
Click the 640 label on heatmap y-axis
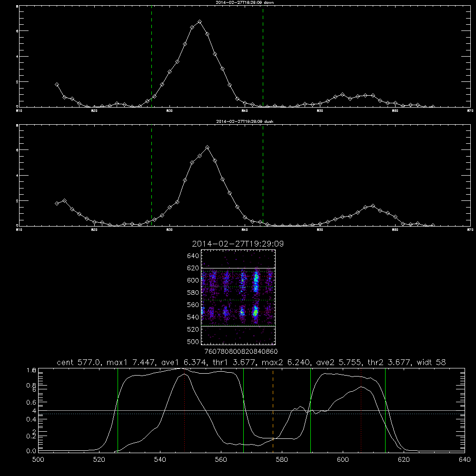click(193, 256)
